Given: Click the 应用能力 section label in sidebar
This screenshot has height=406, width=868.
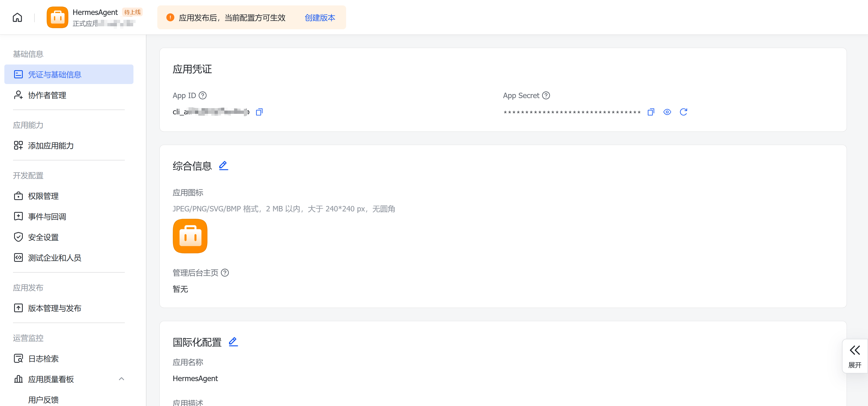Looking at the screenshot, I should (x=28, y=125).
